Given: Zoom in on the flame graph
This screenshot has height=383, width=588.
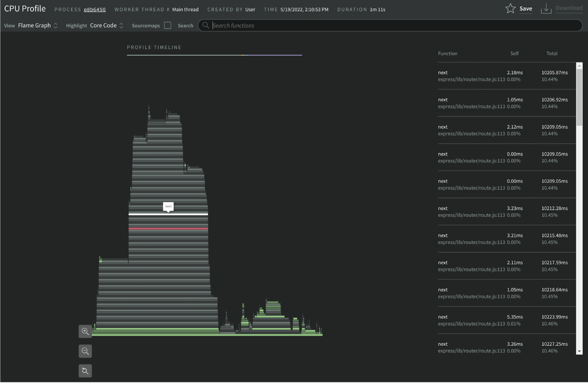Looking at the screenshot, I should (x=85, y=332).
